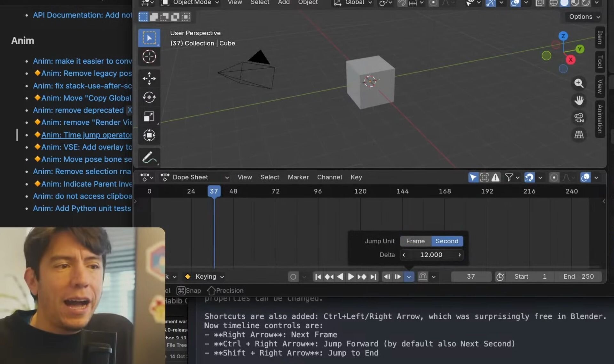Open the Marker menu in the Dope Sheet
The image size is (614, 364).
pyautogui.click(x=298, y=177)
